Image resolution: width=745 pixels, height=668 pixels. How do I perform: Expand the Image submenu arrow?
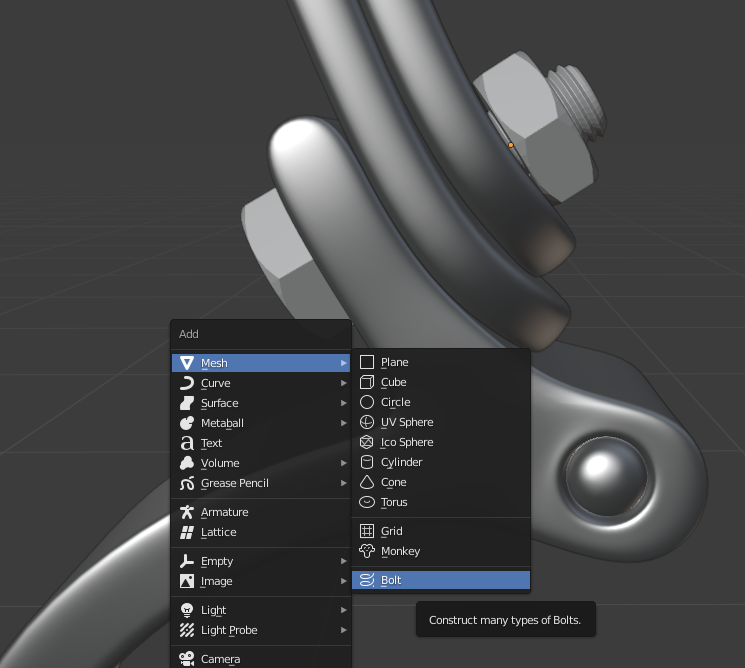(x=344, y=581)
